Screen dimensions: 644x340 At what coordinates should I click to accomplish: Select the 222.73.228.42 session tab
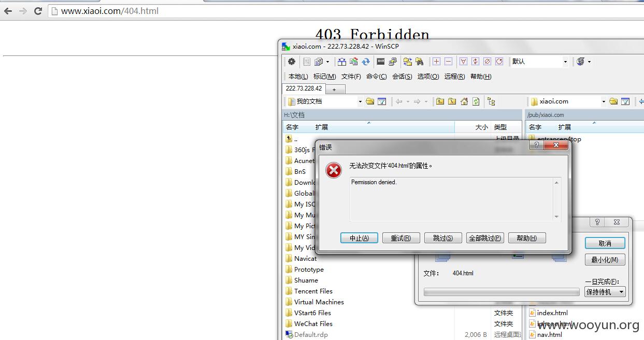(x=304, y=88)
